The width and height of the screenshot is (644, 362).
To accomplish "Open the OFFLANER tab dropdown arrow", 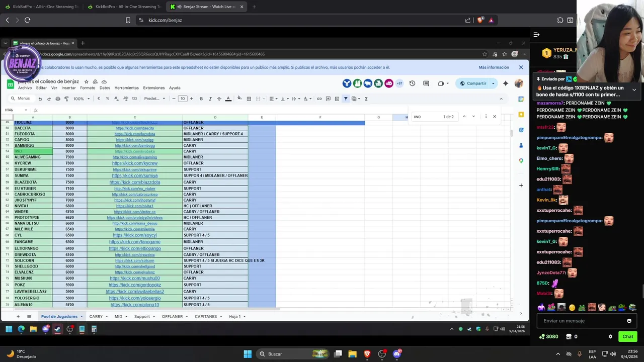I will pyautogui.click(x=187, y=317).
